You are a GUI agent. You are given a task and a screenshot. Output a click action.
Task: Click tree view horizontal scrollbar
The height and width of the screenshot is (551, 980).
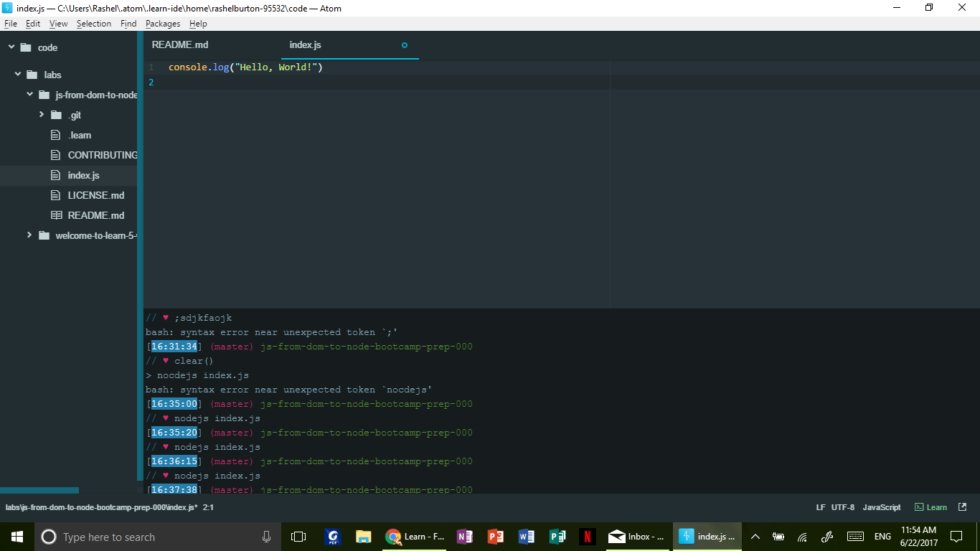tap(39, 491)
